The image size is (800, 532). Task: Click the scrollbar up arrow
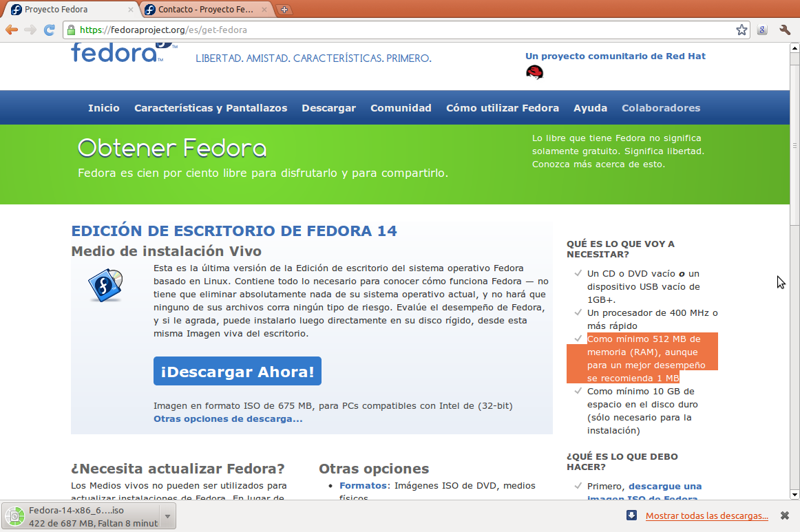(x=794, y=48)
